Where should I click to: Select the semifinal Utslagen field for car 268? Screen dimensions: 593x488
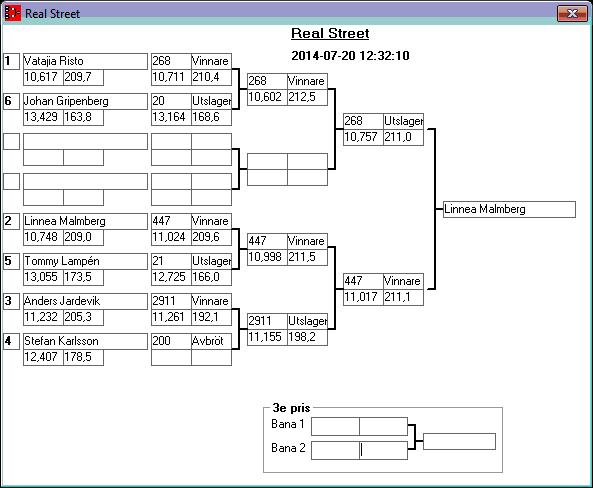point(404,121)
